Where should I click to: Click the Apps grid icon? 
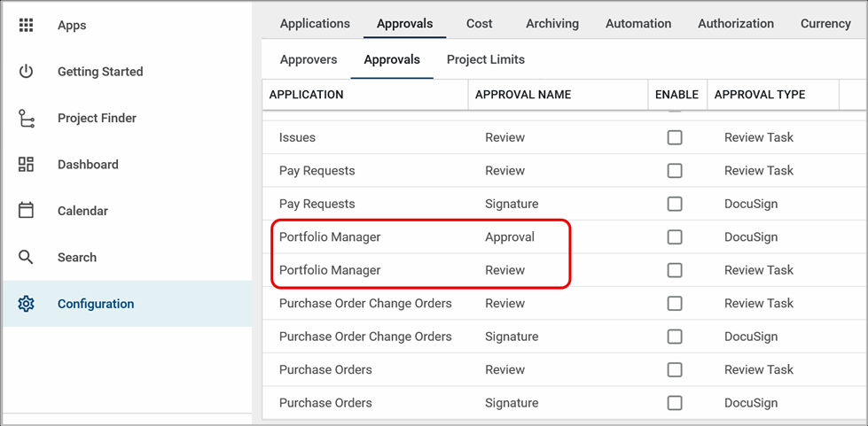pos(26,25)
